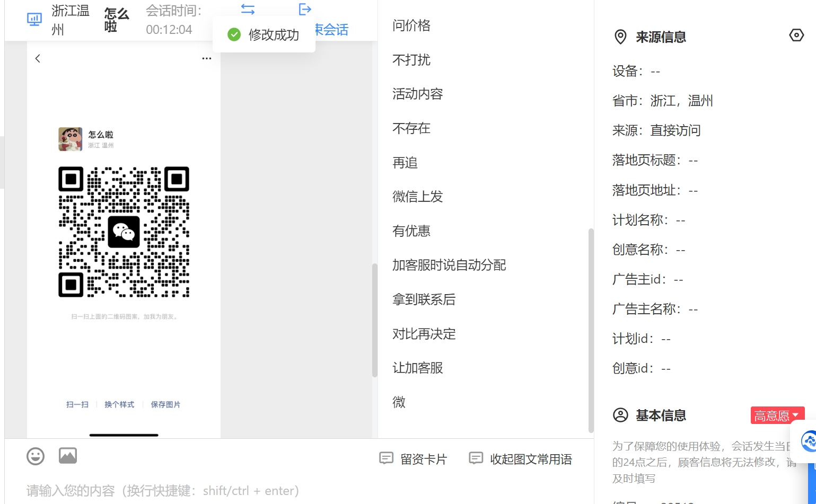Select the quick phrase 不存在
Image resolution: width=816 pixels, height=504 pixels.
click(x=411, y=128)
